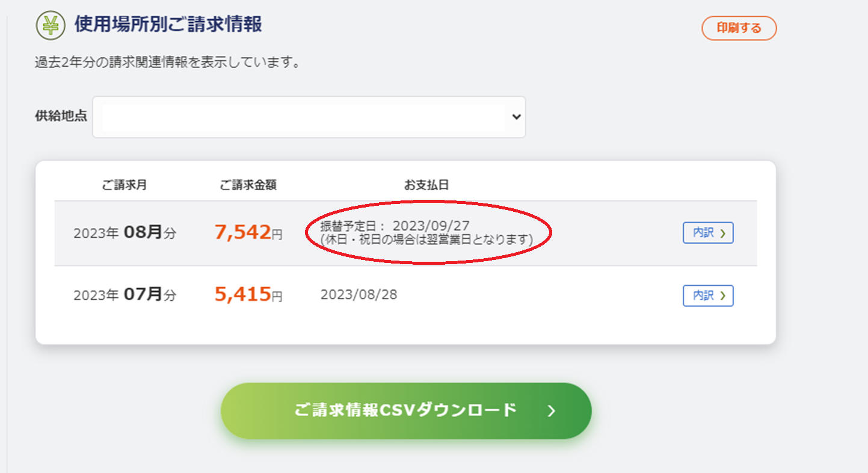Click the ご請求金額 column header
This screenshot has height=473, width=868.
248,185
